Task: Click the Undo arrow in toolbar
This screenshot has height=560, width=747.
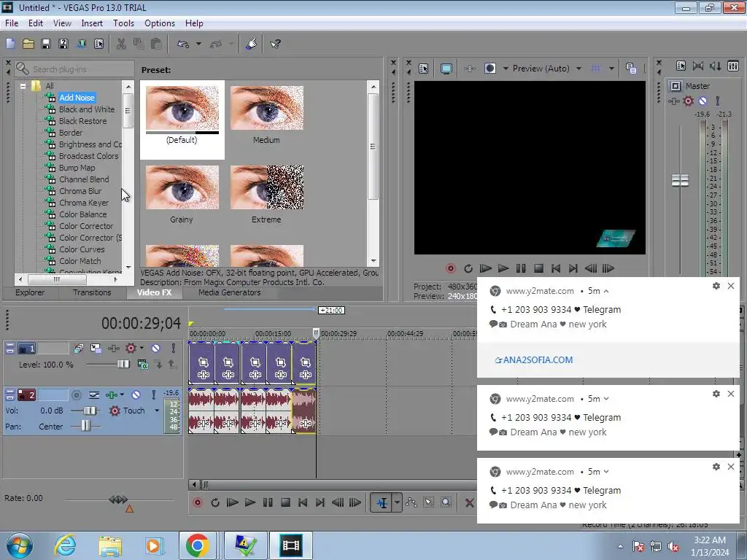Action: coord(183,44)
